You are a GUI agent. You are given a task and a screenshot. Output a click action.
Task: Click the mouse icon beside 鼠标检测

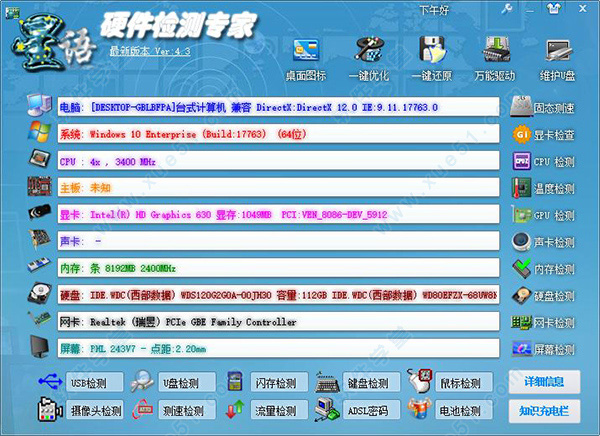pos(420,381)
